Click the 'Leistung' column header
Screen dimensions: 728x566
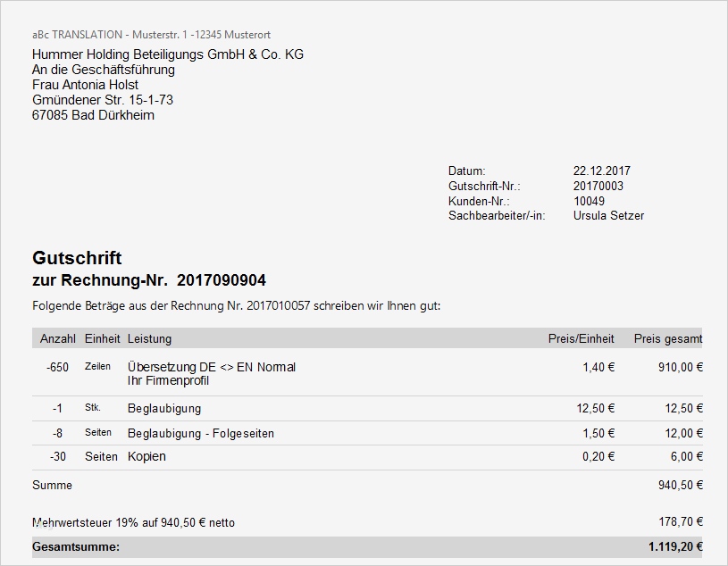click(x=149, y=338)
